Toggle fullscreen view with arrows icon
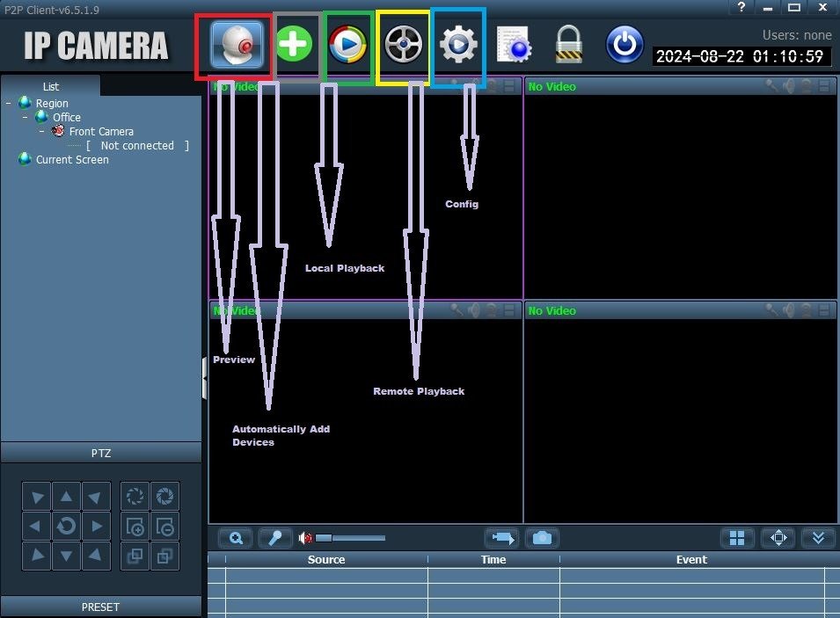The image size is (840, 618). coord(778,538)
